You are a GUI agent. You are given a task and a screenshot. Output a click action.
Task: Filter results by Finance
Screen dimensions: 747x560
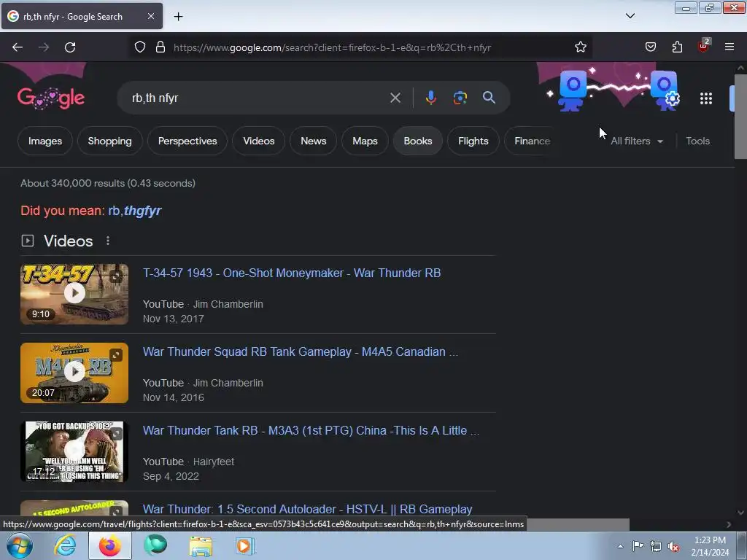click(x=532, y=141)
